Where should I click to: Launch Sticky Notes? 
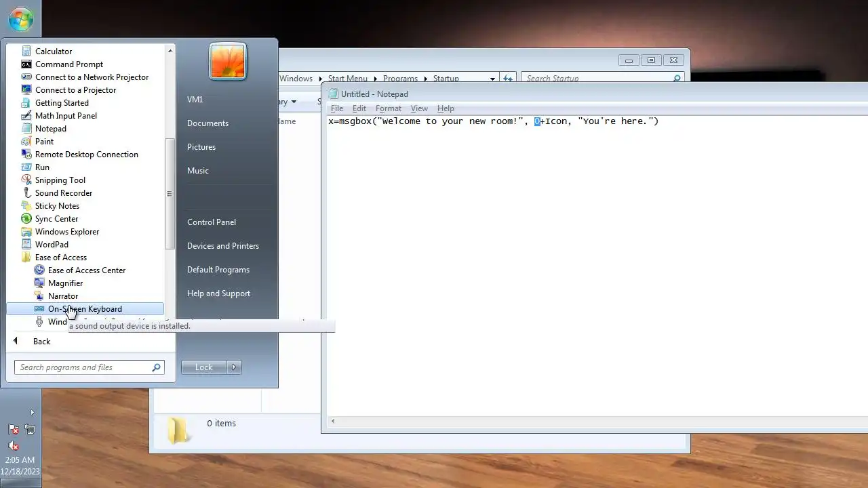coord(57,206)
